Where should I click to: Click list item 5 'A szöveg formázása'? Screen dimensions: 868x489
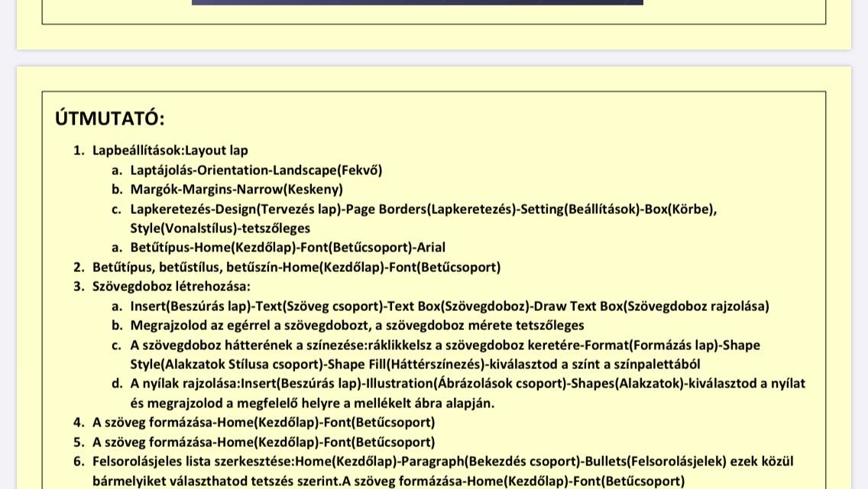[264, 442]
